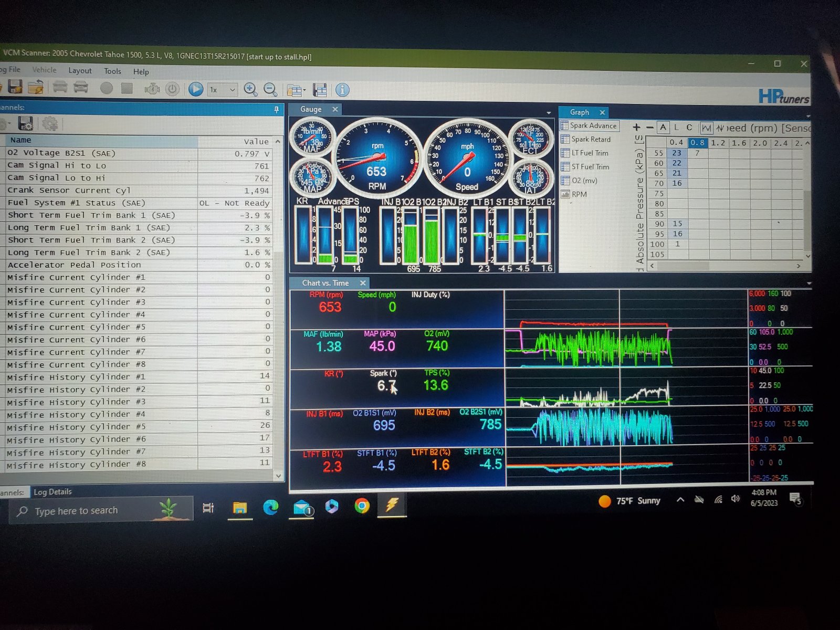The width and height of the screenshot is (840, 630).
Task: Zoom out with the magnifier minus icon
Action: [270, 90]
